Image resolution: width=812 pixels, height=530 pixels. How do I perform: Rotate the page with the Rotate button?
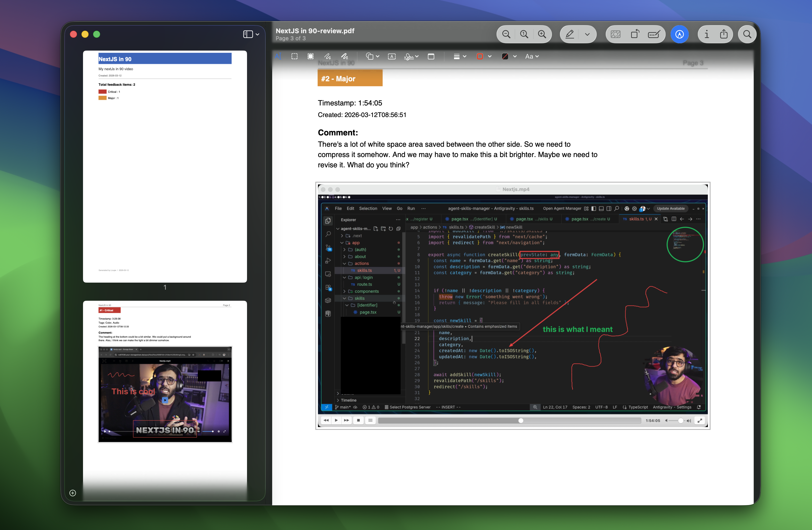[x=635, y=34]
